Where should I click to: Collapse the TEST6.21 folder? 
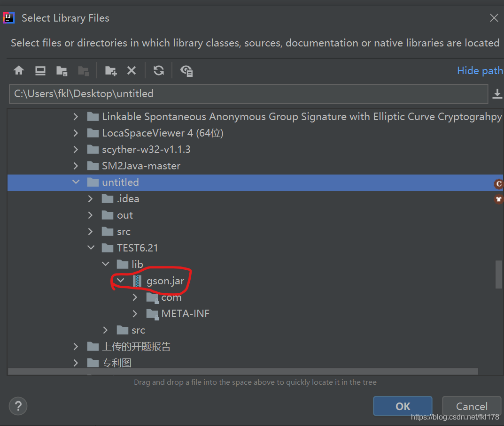point(91,248)
